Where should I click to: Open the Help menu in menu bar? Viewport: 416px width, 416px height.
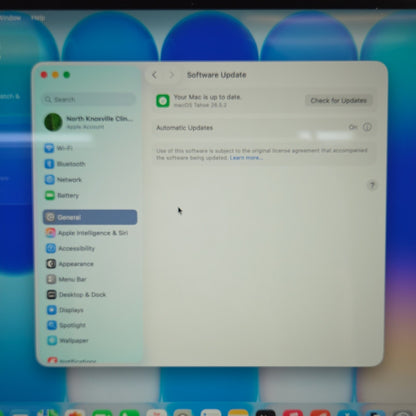(x=38, y=18)
